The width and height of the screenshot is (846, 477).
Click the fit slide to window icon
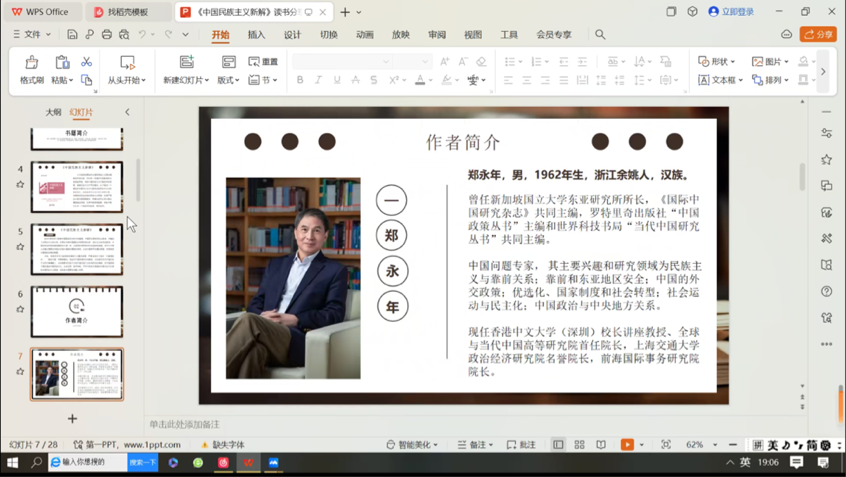(666, 445)
